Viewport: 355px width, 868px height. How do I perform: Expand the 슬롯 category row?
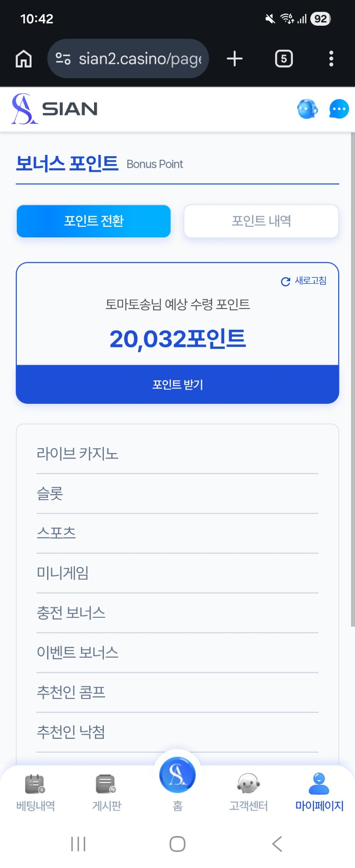tap(177, 494)
